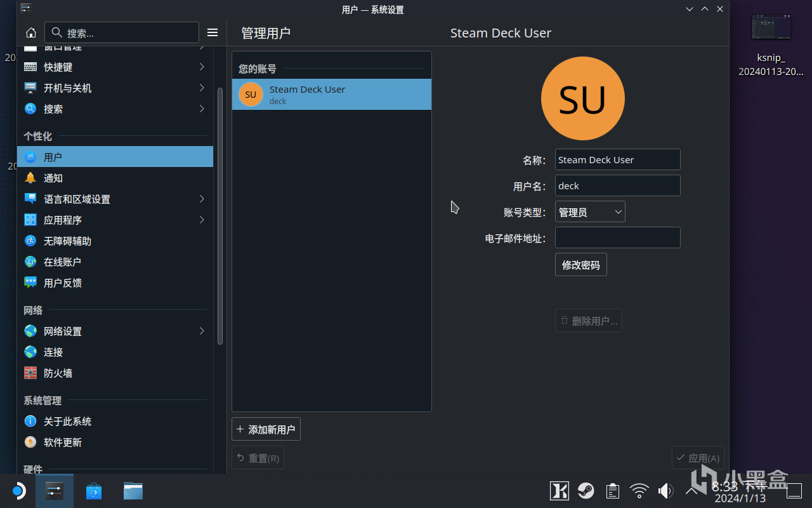Expand the 开机与关机 submenu arrow
The height and width of the screenshot is (508, 812).
[202, 88]
